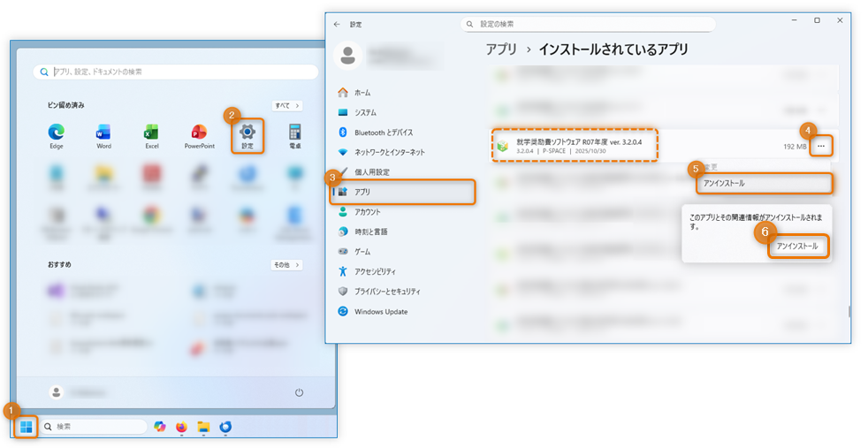Open pinned Word app in Start menu

click(103, 136)
